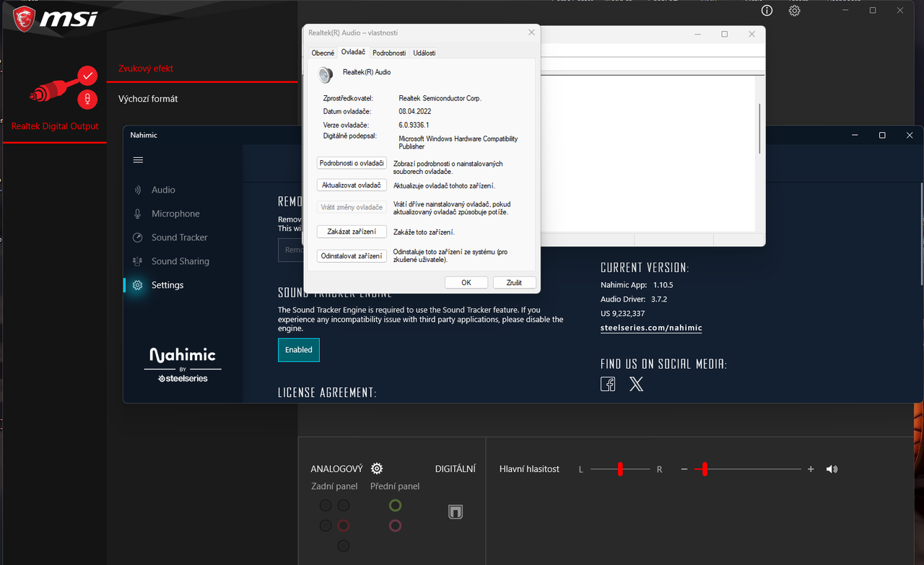Click the L-R balance slider handle

pos(620,469)
